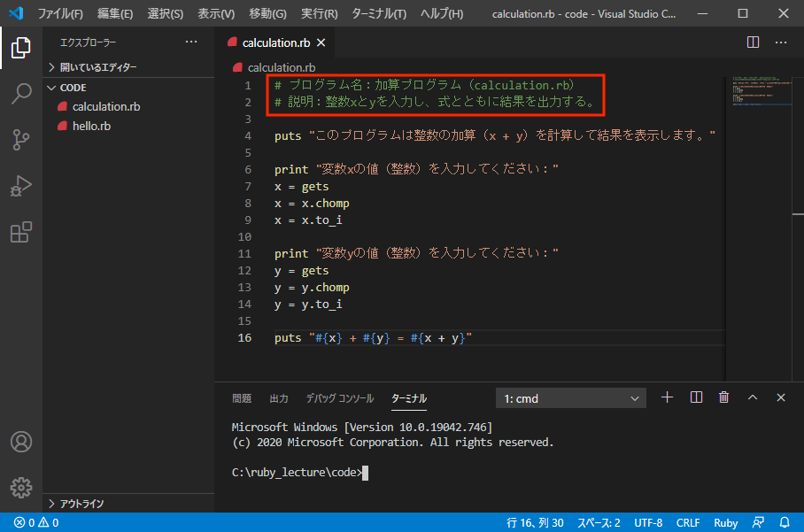The width and height of the screenshot is (804, 532).
Task: Close the terminal panel
Action: coord(781,397)
